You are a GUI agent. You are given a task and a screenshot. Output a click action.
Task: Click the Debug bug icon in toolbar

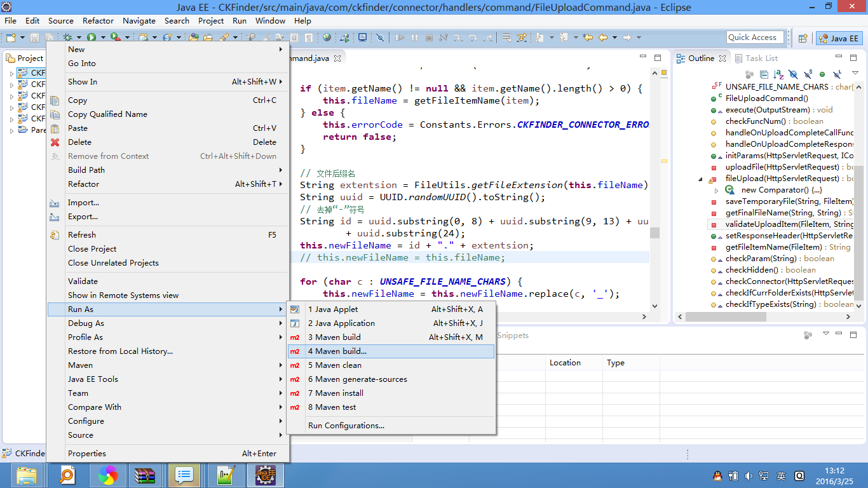click(x=67, y=37)
